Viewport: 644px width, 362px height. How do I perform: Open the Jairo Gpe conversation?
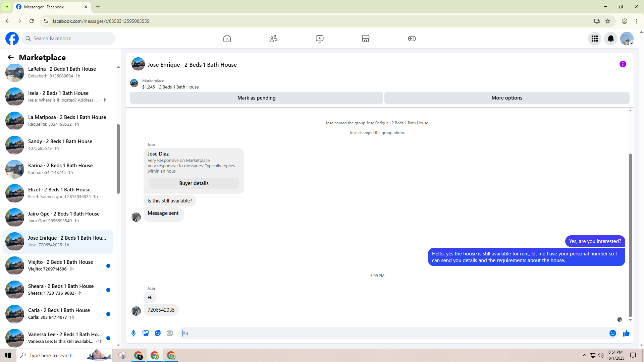pos(58,217)
